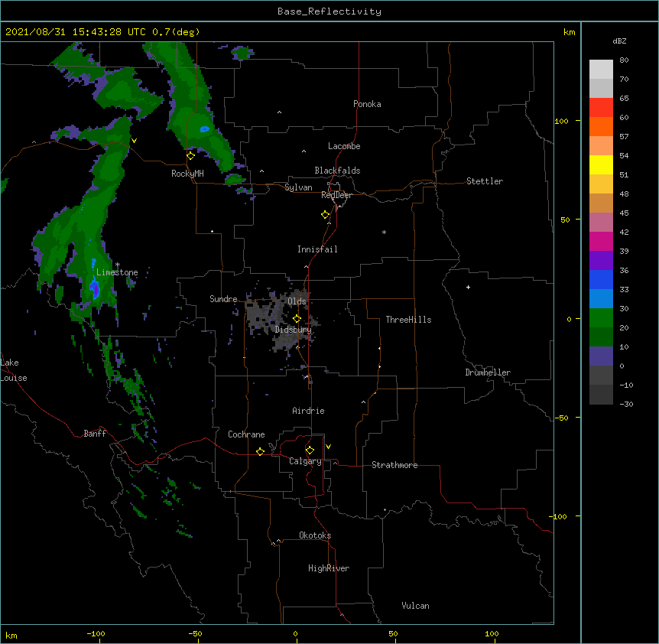Click the yellow diamond marker above RockyMH
This screenshot has height=644, width=659.
pyautogui.click(x=191, y=156)
